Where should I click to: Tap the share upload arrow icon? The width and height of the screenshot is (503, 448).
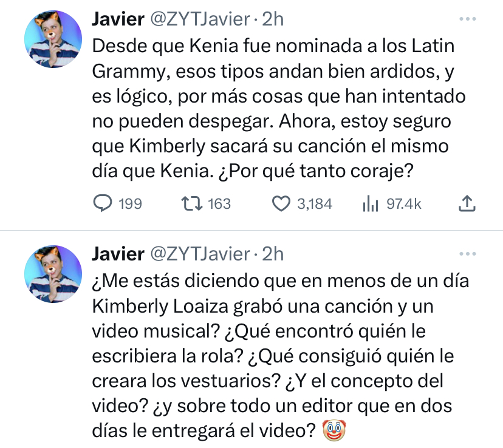click(x=467, y=204)
